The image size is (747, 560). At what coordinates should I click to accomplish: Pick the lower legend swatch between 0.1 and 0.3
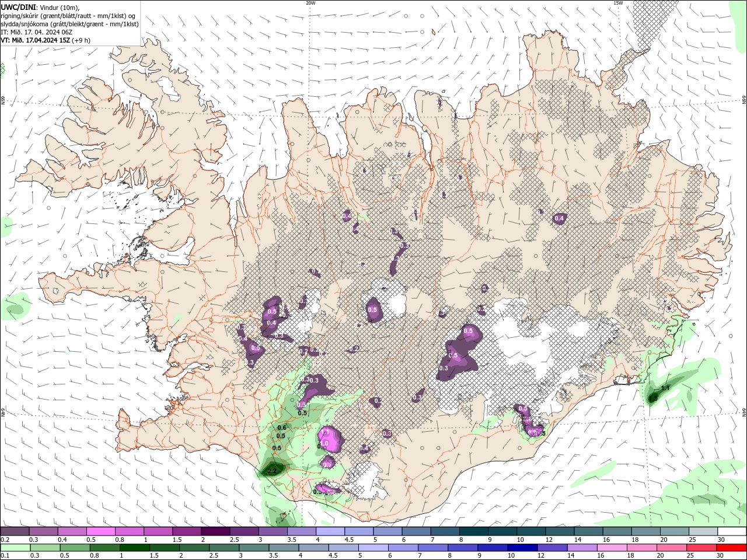point(14,548)
